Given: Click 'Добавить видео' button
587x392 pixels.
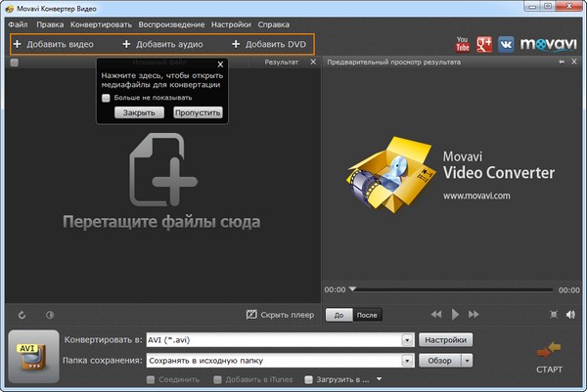Looking at the screenshot, I should (x=53, y=44).
